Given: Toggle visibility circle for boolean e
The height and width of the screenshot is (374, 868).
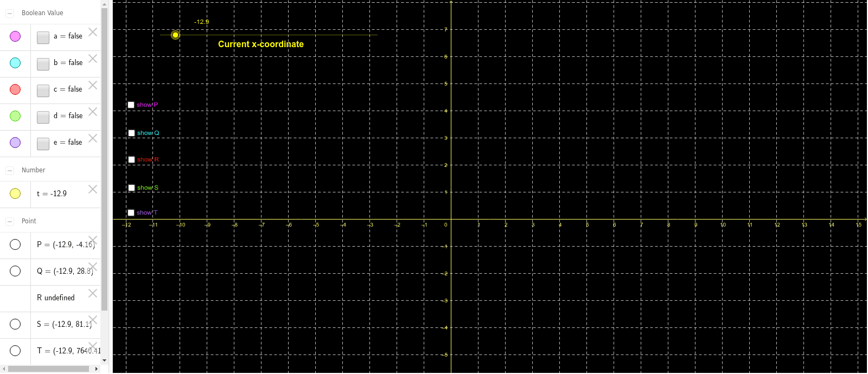Looking at the screenshot, I should click(15, 143).
